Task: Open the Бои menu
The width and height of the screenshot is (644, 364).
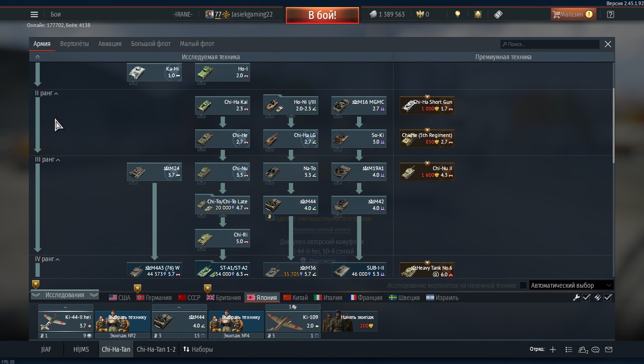Action: tap(55, 14)
